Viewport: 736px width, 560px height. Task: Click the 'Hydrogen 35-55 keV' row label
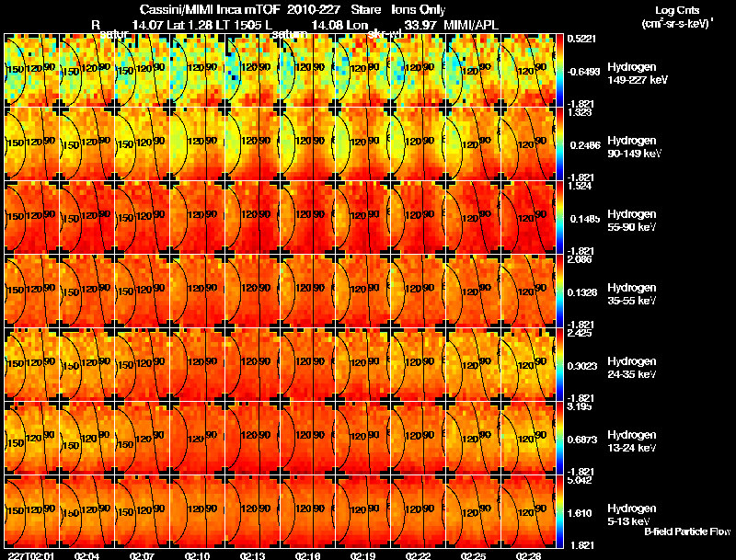(x=631, y=294)
